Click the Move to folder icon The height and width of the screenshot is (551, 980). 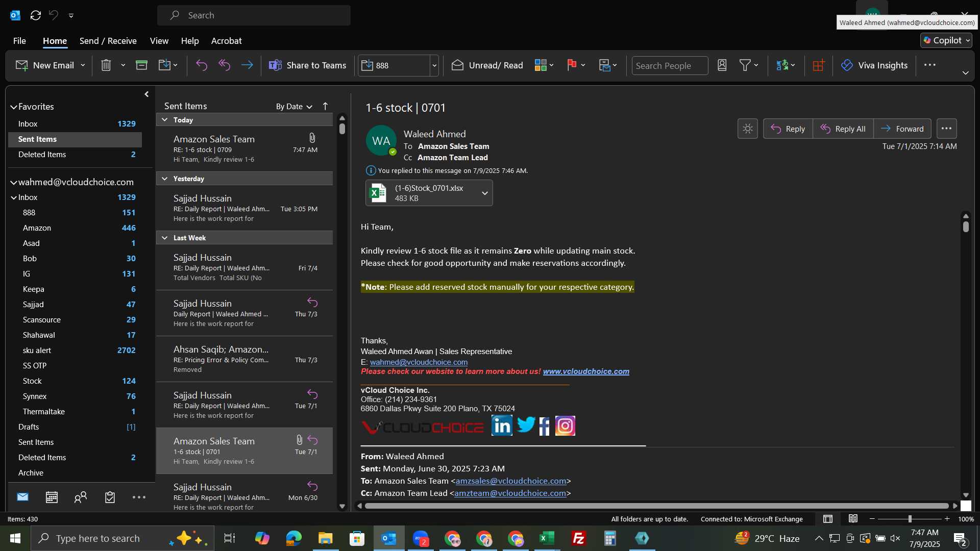point(164,65)
